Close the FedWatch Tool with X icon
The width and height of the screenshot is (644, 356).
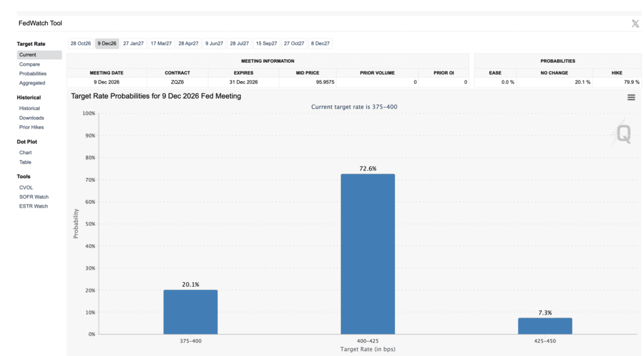point(635,24)
